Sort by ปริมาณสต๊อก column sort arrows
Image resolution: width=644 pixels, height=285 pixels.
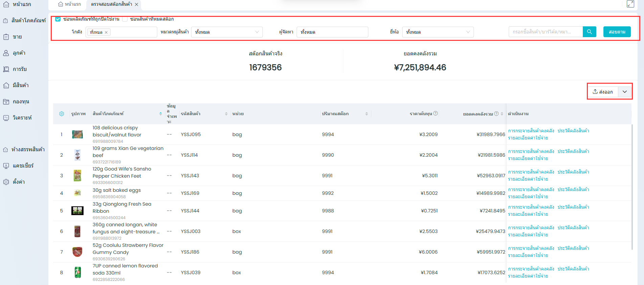[x=366, y=114]
